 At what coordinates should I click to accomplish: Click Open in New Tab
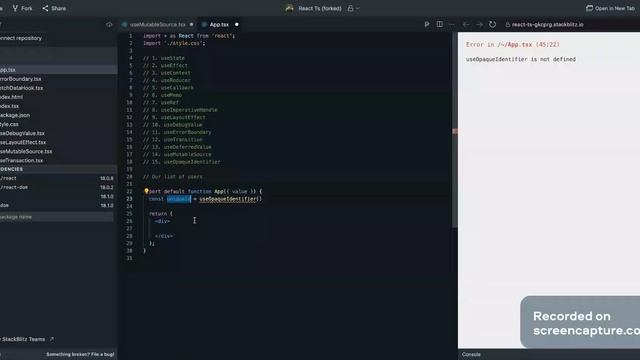610,8
